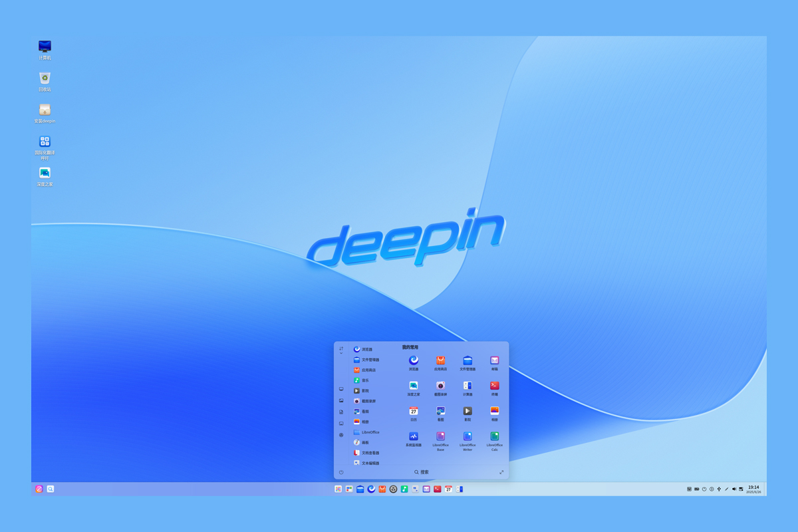Image resolution: width=798 pixels, height=532 pixels.
Task: Open the volume control in system tray
Action: click(x=734, y=489)
